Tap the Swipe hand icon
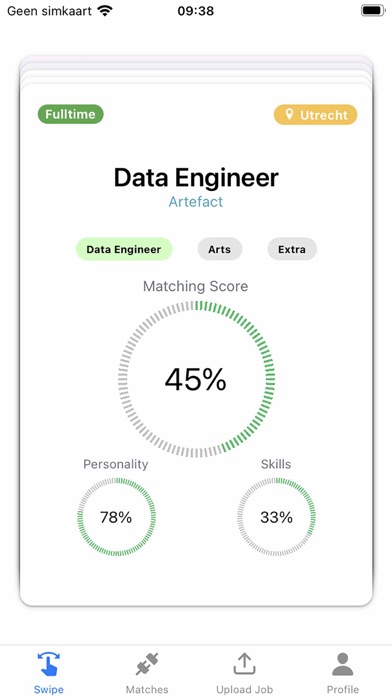 [49, 664]
